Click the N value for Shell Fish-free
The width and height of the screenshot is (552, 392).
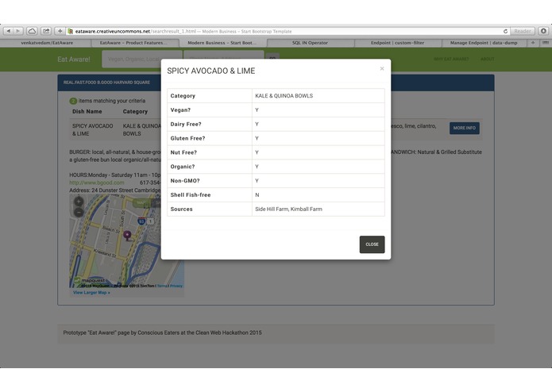pyautogui.click(x=257, y=194)
